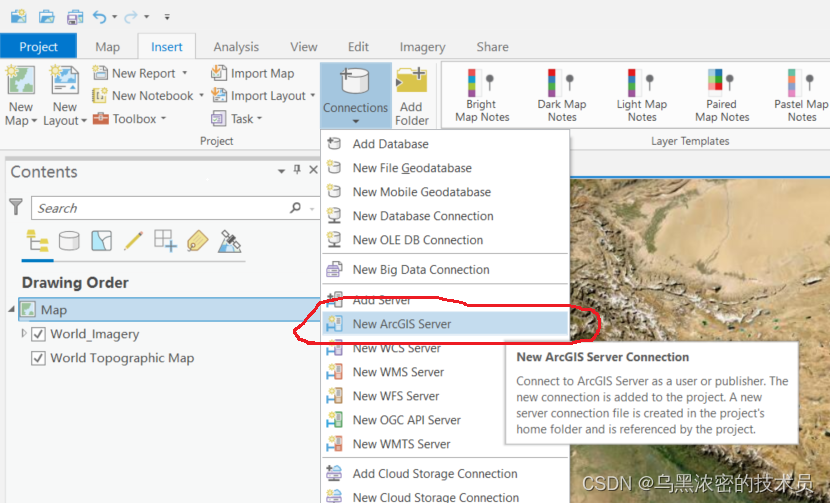Choose New Big Data Connection menu item

tap(445, 270)
